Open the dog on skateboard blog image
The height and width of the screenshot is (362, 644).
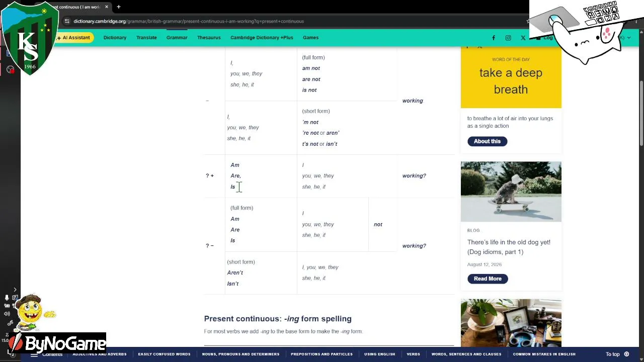click(511, 192)
